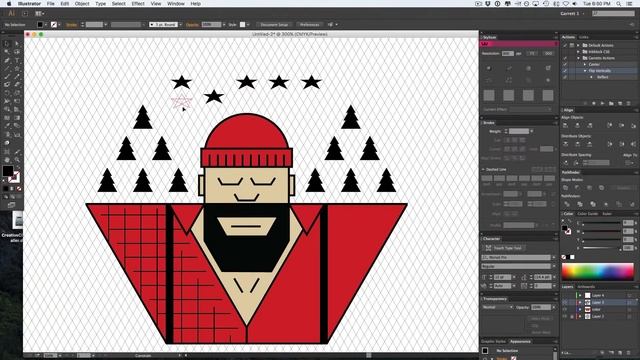
Task: Expand the Reflect step in Actions panel
Action: tap(591, 77)
